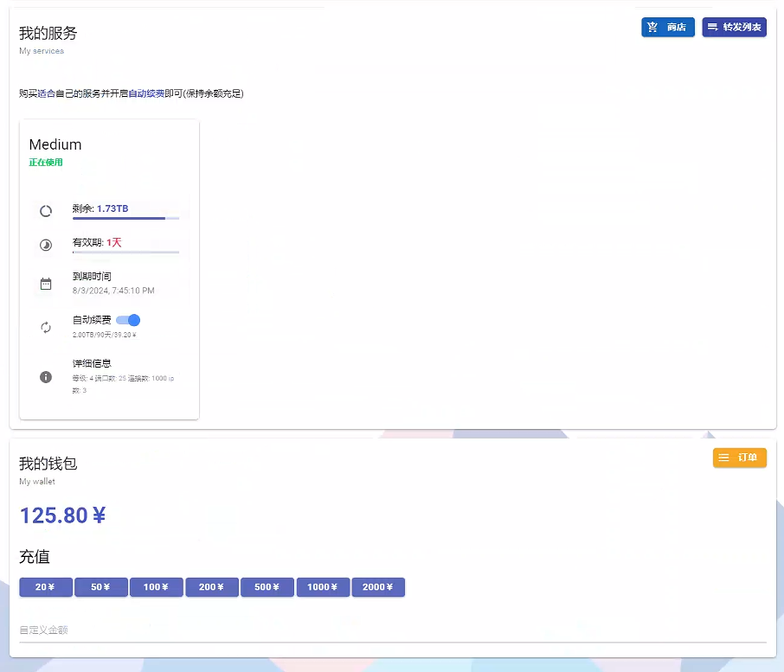Image resolution: width=784 pixels, height=672 pixels.
Task: Choose the 500¥ recharge button
Action: 267,587
